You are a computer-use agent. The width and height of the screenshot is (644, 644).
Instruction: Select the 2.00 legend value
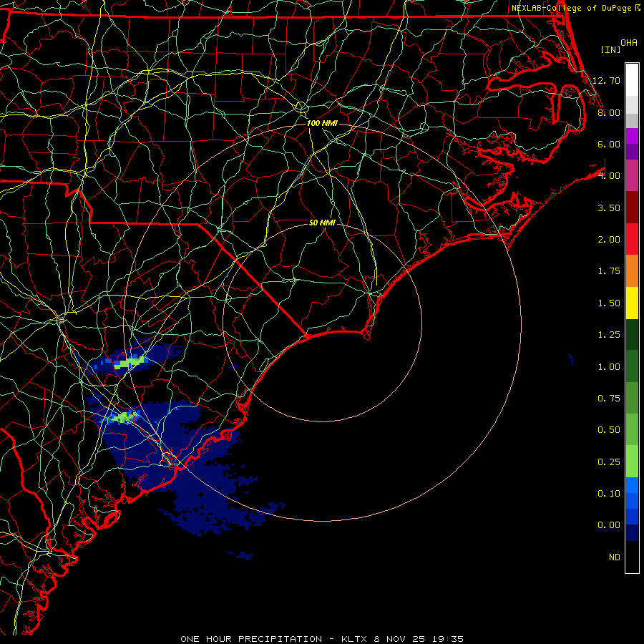pos(609,240)
